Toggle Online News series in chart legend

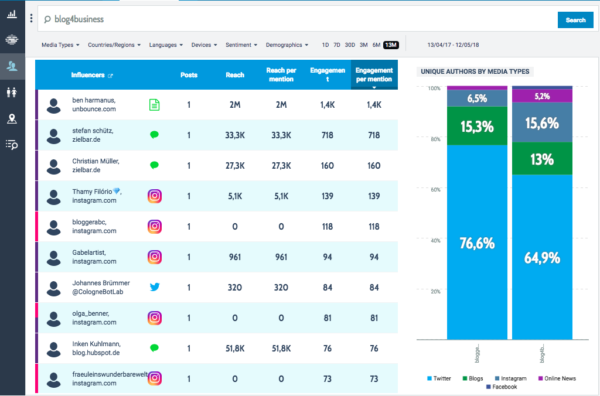coord(557,378)
